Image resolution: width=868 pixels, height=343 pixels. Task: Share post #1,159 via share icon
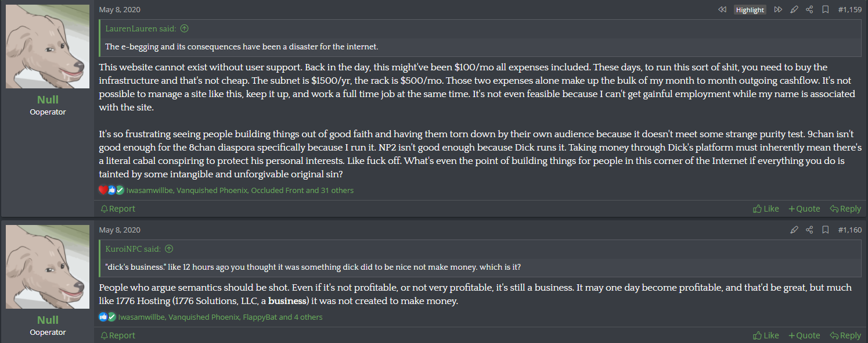[809, 9]
